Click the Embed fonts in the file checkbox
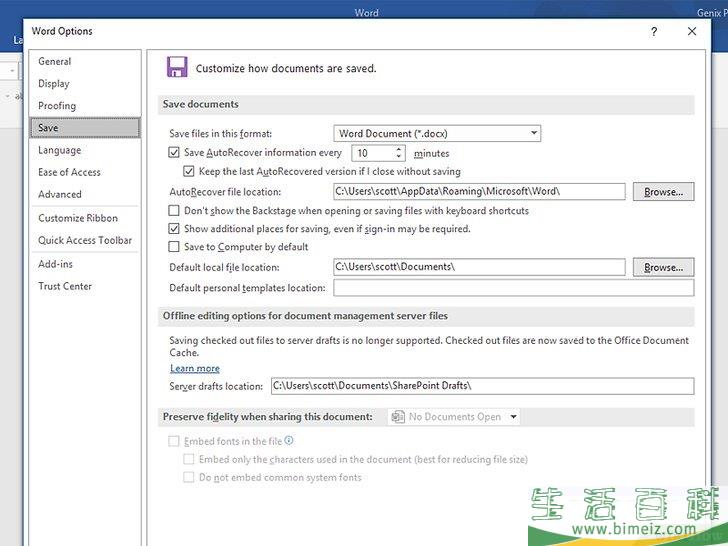Image resolution: width=728 pixels, height=546 pixels. (x=174, y=441)
